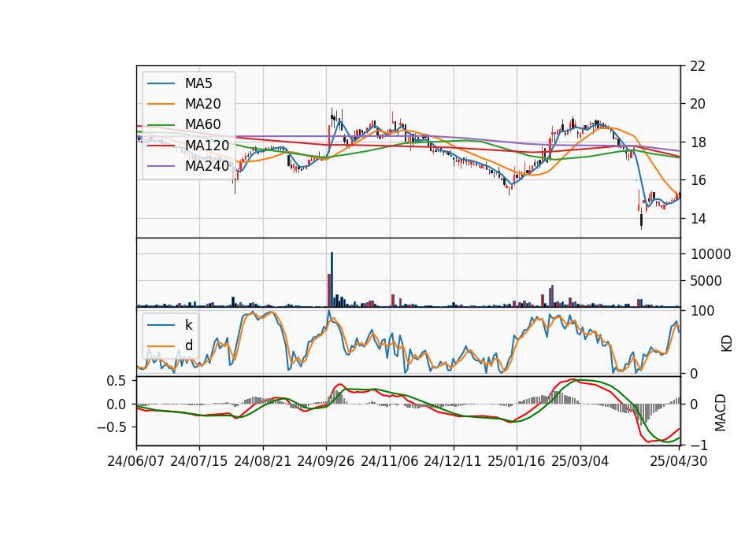The width and height of the screenshot is (756, 543).
Task: Click the MA60 legend label
Action: click(203, 124)
